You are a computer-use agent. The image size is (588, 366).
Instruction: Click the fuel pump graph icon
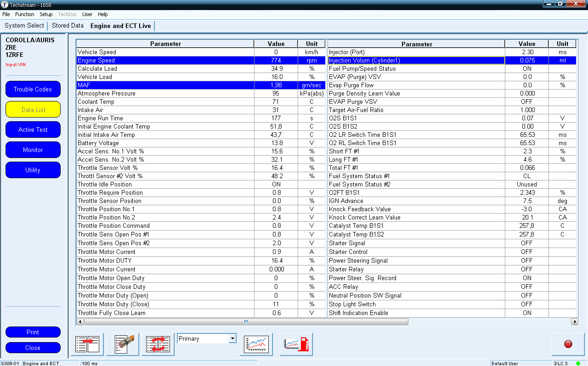(296, 344)
